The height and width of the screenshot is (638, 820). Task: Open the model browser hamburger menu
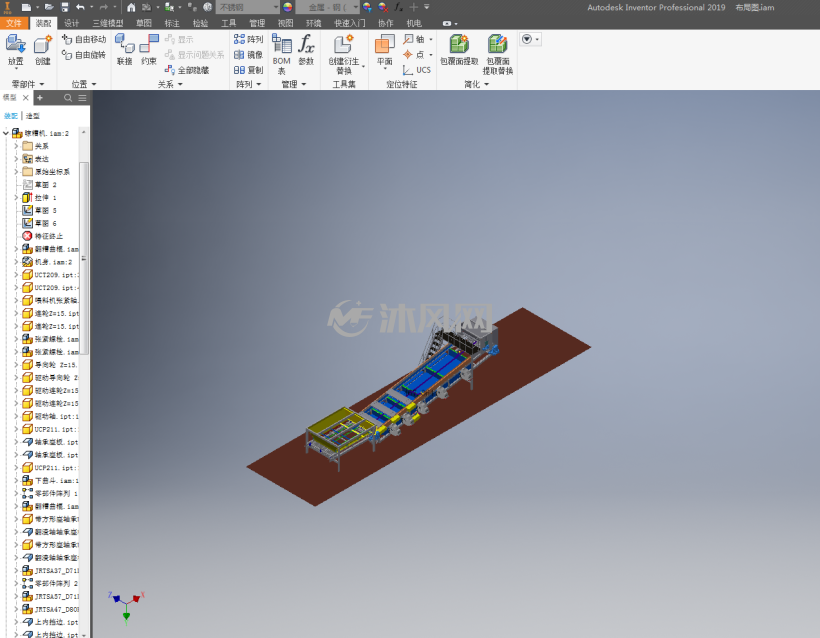[x=83, y=98]
